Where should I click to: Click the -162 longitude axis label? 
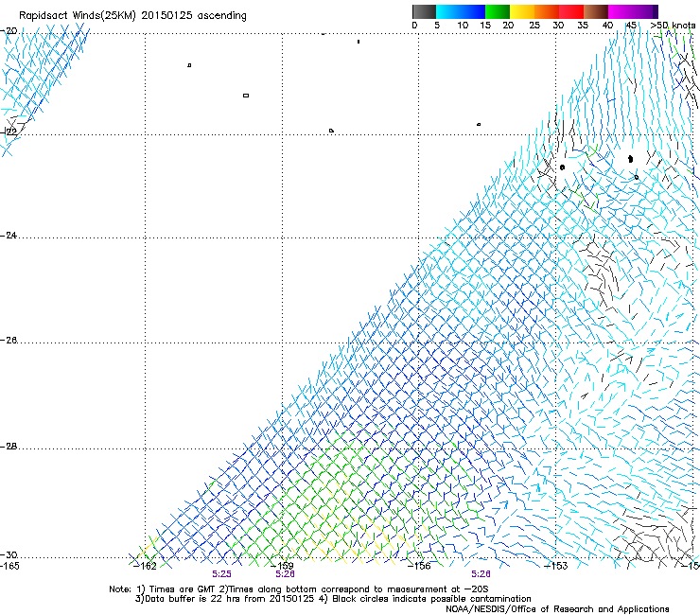[x=146, y=567]
